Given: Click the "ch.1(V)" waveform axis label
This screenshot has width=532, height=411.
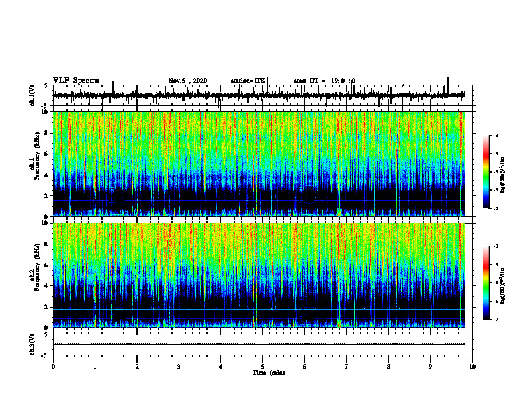Looking at the screenshot, I should [x=32, y=95].
